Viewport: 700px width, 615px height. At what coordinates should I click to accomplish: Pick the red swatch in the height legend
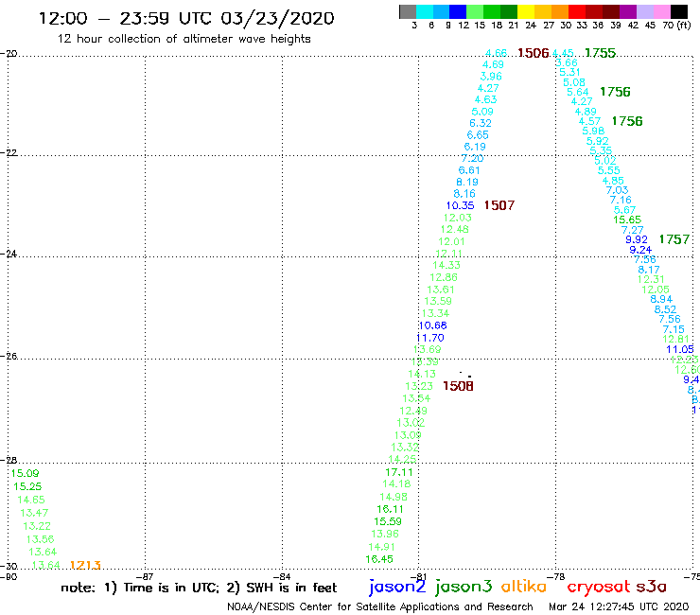577,11
